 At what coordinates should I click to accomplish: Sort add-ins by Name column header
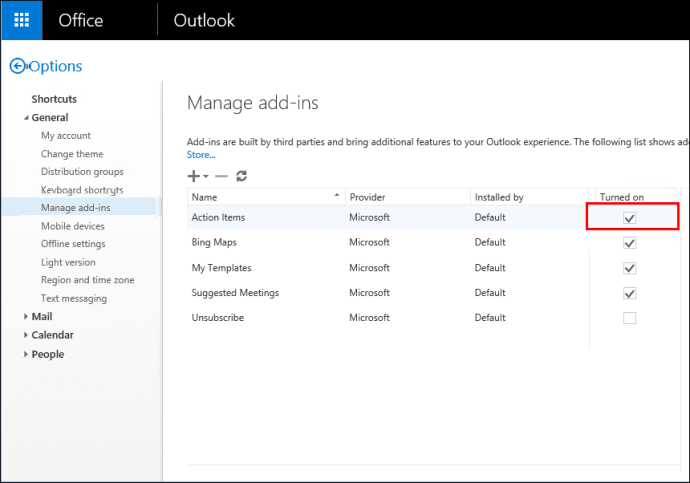pyautogui.click(x=205, y=197)
